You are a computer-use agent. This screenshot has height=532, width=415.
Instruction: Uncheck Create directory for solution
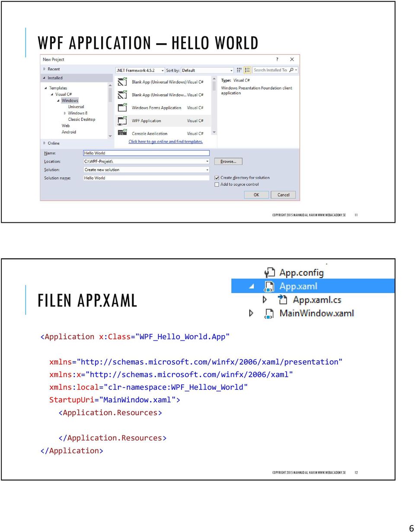217,178
